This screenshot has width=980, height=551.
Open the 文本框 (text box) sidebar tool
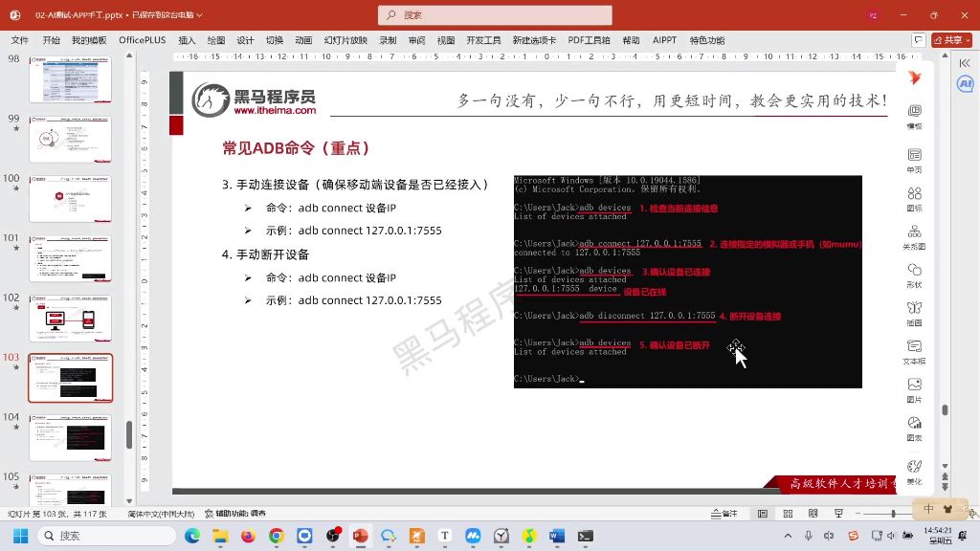pyautogui.click(x=914, y=352)
